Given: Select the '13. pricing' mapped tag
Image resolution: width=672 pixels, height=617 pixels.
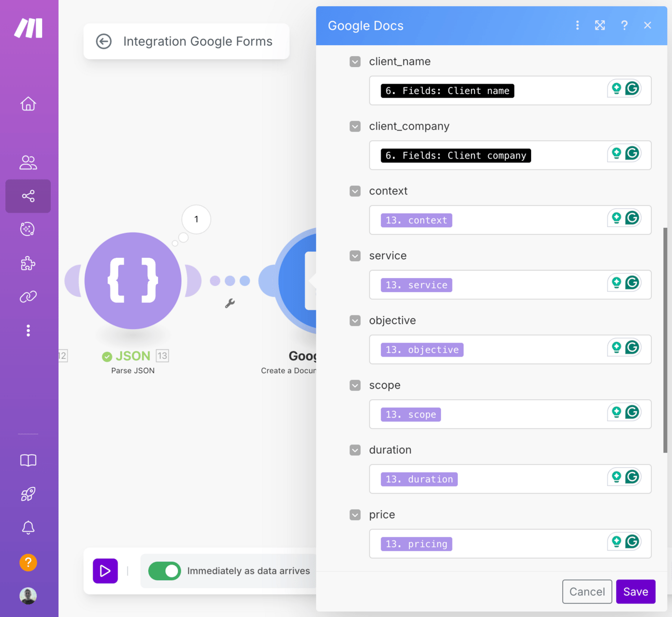Looking at the screenshot, I should 416,544.
